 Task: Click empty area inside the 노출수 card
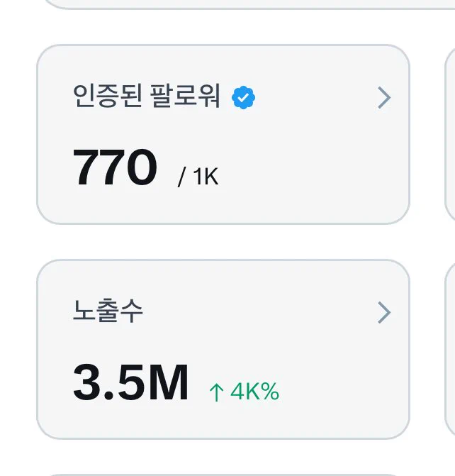pyautogui.click(x=334, y=380)
